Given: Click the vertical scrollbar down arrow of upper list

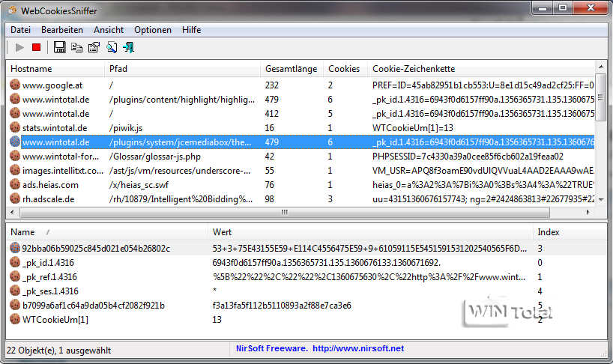Looking at the screenshot, I should click(x=600, y=199).
